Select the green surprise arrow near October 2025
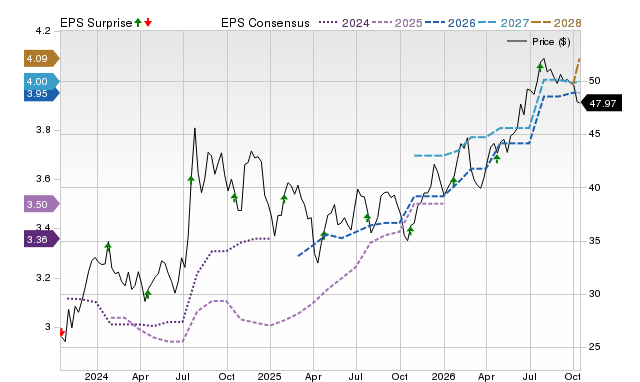The width and height of the screenshot is (640, 382). (411, 231)
